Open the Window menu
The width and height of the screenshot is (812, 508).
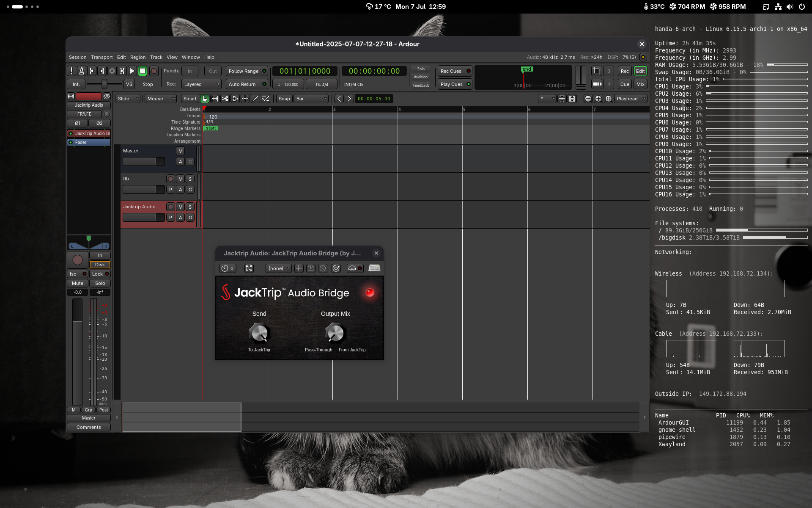[191, 57]
